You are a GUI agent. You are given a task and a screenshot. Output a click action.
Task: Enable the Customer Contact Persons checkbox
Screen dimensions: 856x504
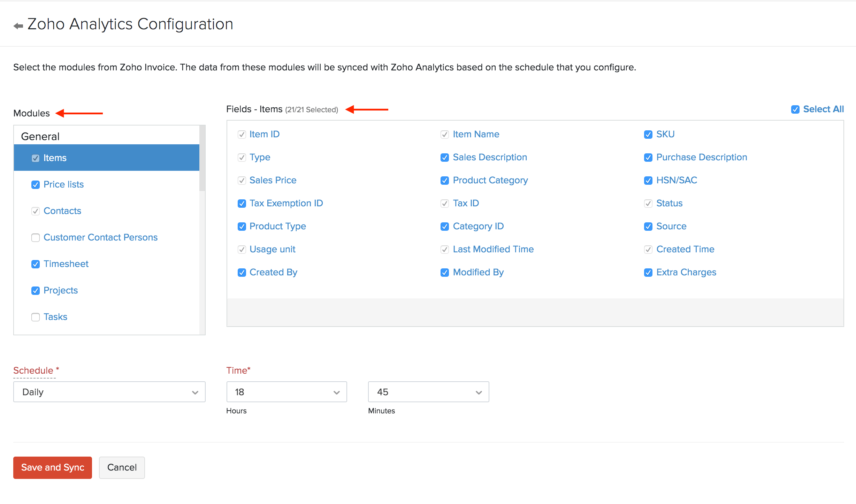click(x=36, y=238)
